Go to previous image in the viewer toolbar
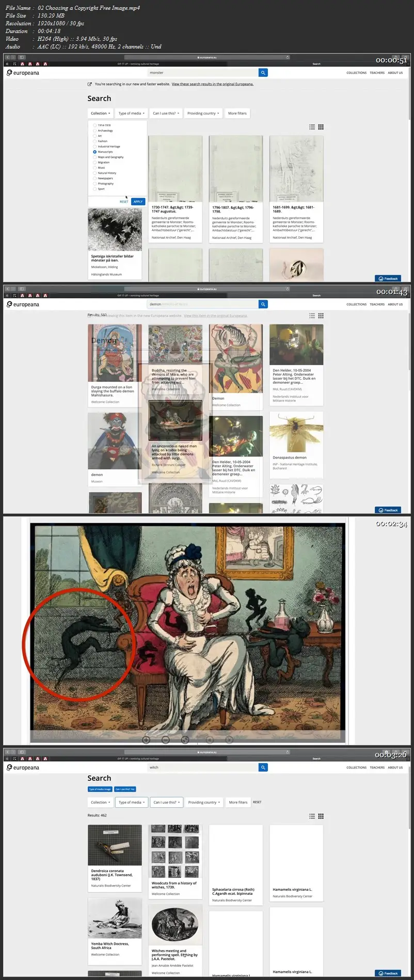Image resolution: width=414 pixels, height=980 pixels. point(210,740)
